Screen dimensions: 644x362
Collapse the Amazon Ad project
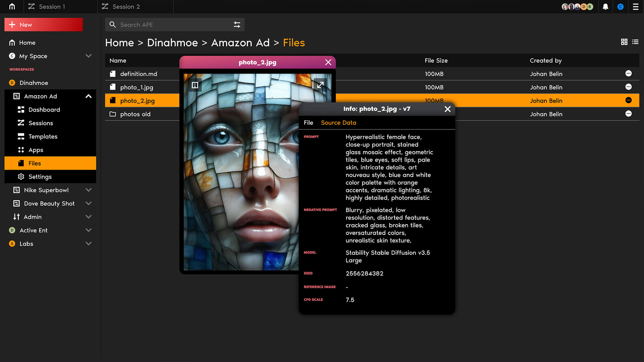[89, 96]
